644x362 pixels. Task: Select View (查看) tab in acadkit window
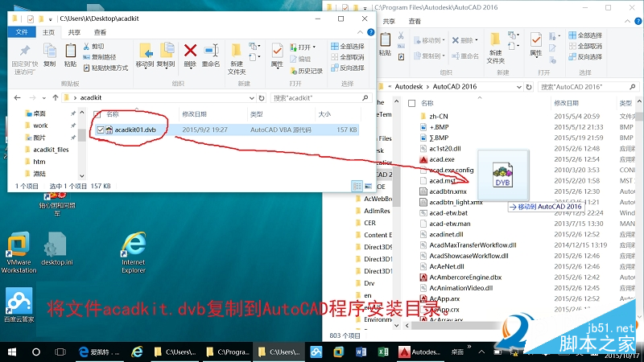coord(100,32)
